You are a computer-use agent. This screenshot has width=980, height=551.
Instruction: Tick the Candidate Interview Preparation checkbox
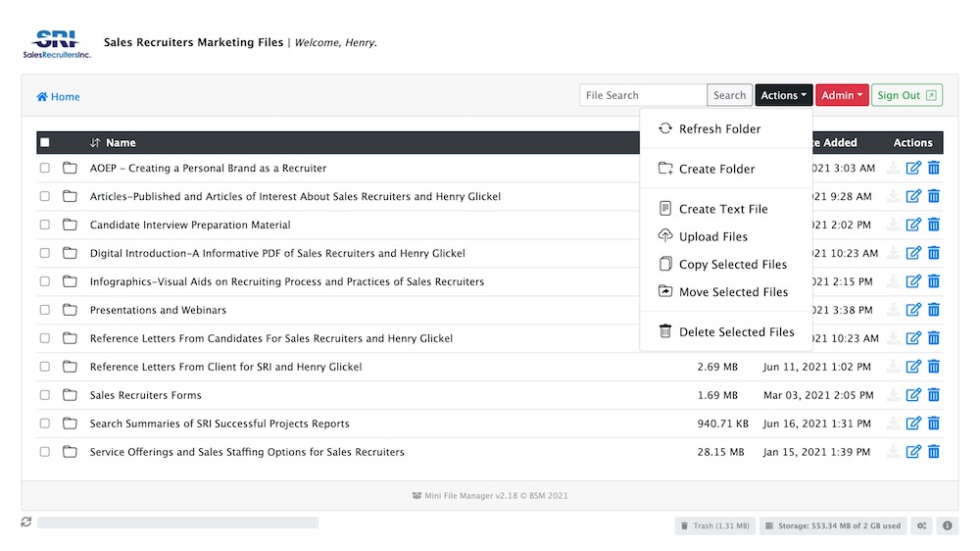click(x=45, y=225)
